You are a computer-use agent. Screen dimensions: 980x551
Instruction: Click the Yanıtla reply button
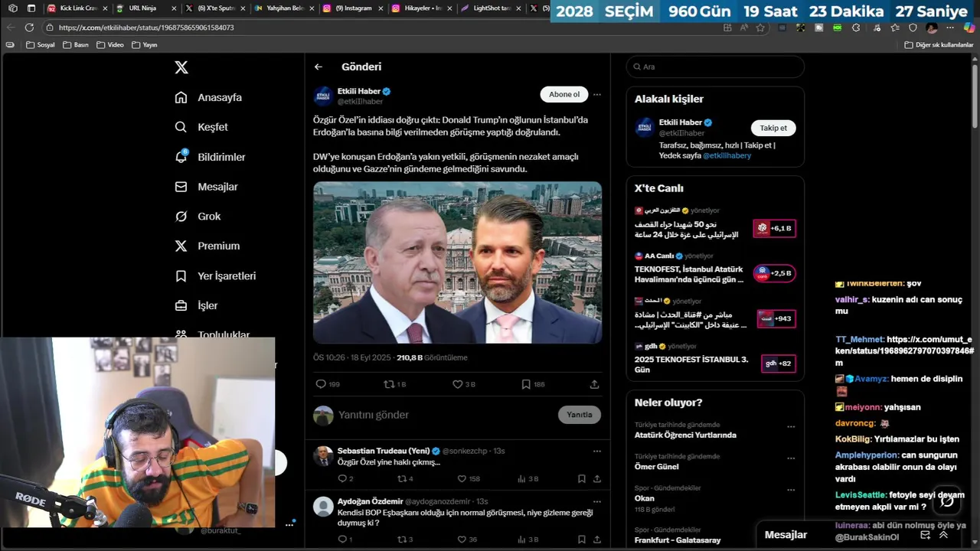click(580, 415)
